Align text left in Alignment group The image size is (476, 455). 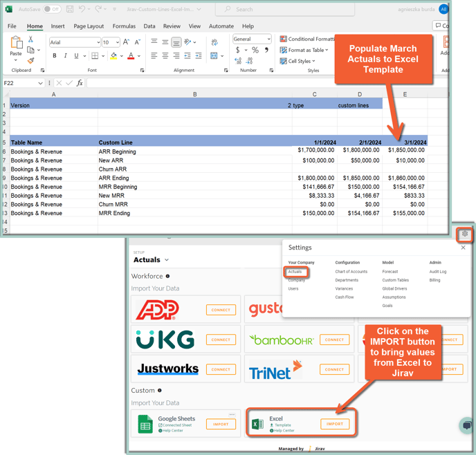[x=154, y=55]
